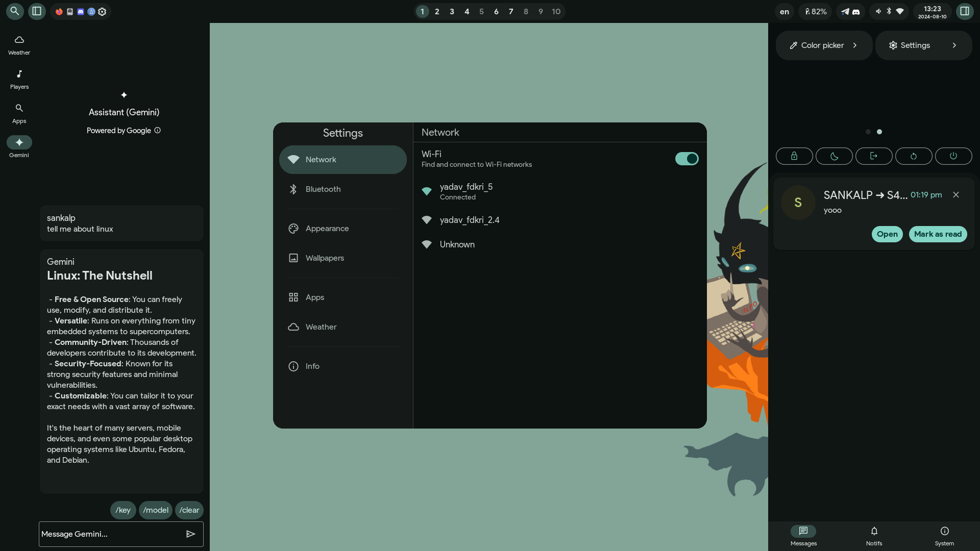
Task: Connect to yadav_fdkri_2.4 network
Action: pos(560,220)
